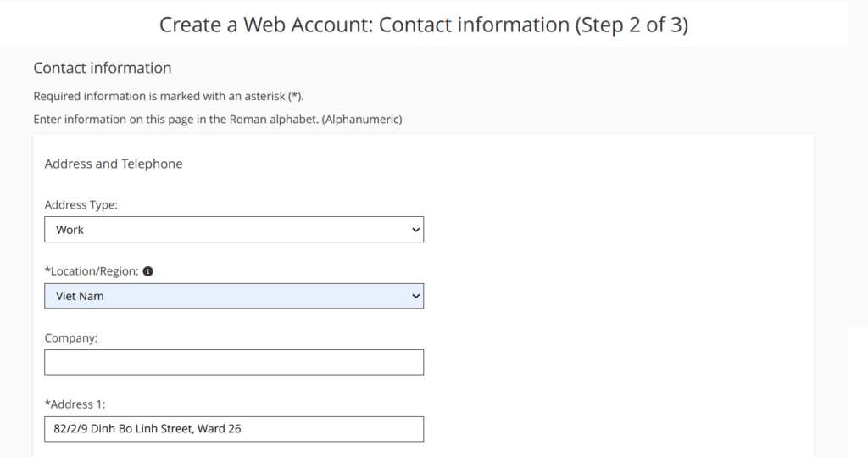The height and width of the screenshot is (457, 868).
Task: Open the Address Type dropdown
Action: pos(233,230)
